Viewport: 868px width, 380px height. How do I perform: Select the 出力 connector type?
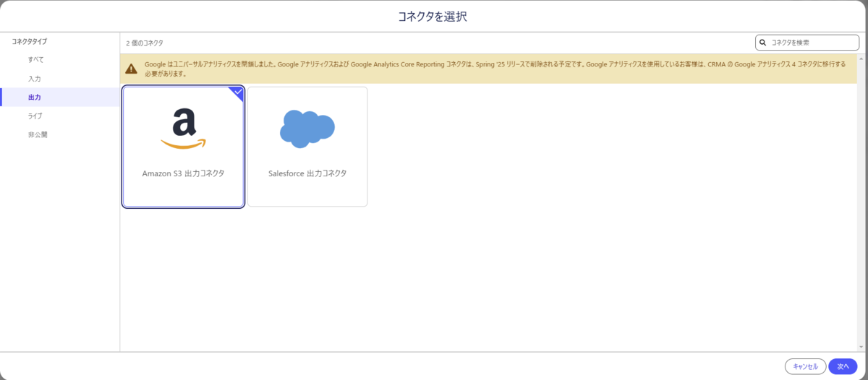click(x=59, y=97)
